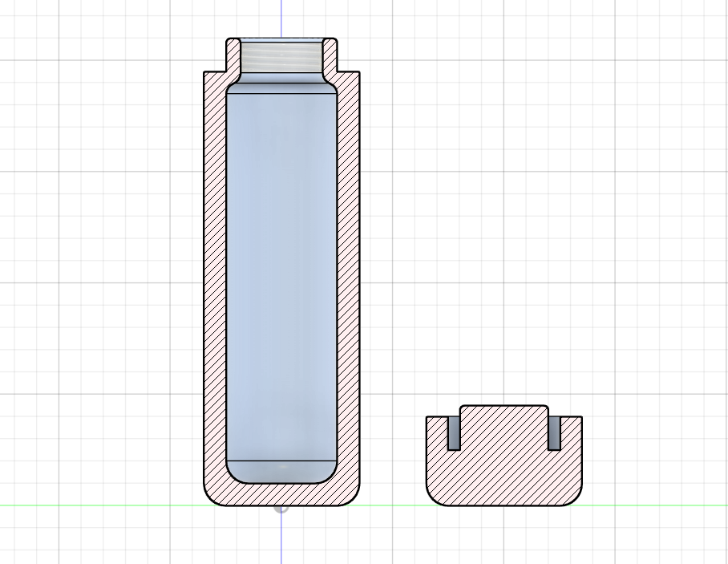This screenshot has height=564, width=728.
Task: Pick the left hatched wall of the bottle neck
Action: (233, 55)
